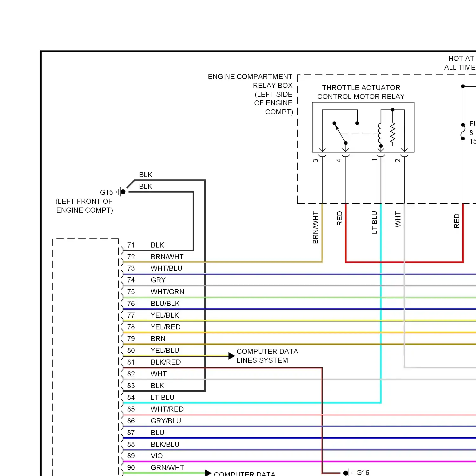Click the BLU/BLK wire color label
This screenshot has width=476, height=476.
coord(165,303)
